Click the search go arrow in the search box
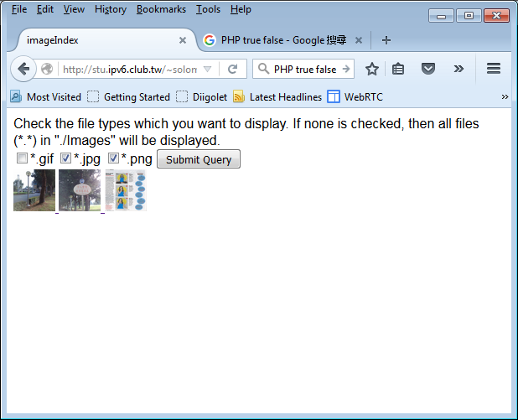 pyautogui.click(x=345, y=70)
